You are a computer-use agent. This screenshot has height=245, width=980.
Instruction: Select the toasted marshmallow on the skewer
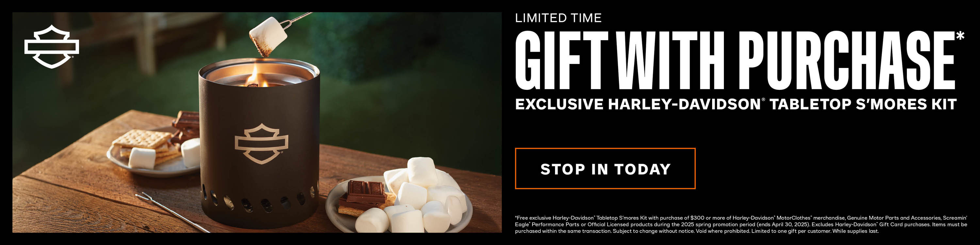[268, 36]
